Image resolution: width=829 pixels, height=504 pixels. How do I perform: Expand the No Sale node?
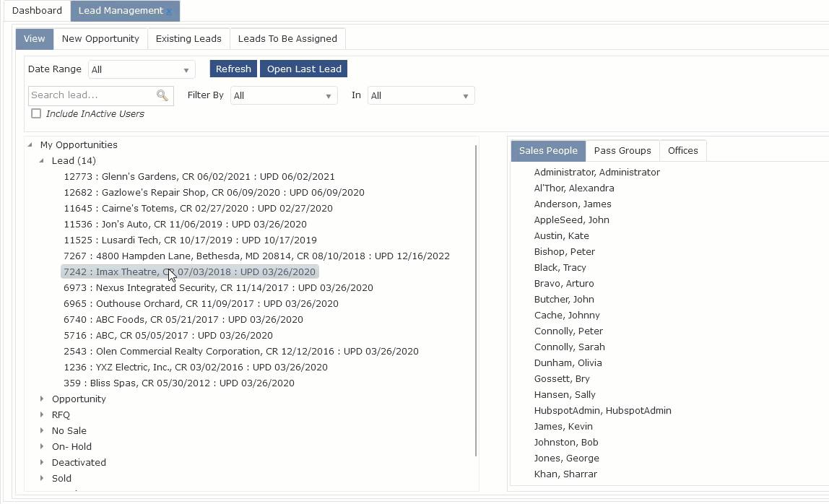click(42, 430)
